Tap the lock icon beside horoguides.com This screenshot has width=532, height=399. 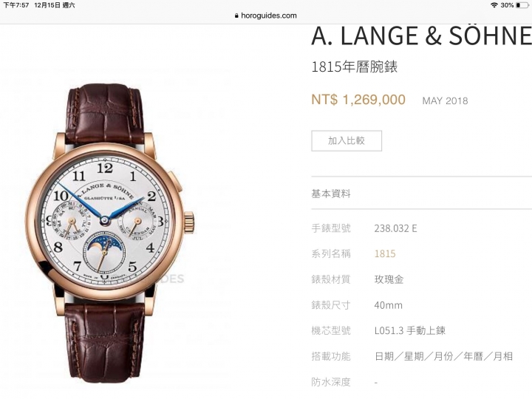click(x=236, y=16)
